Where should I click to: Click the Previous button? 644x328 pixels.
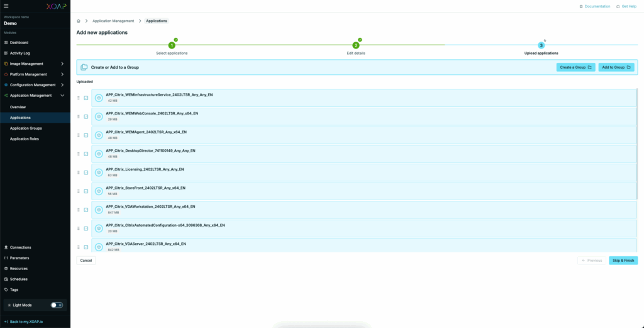tap(591, 261)
